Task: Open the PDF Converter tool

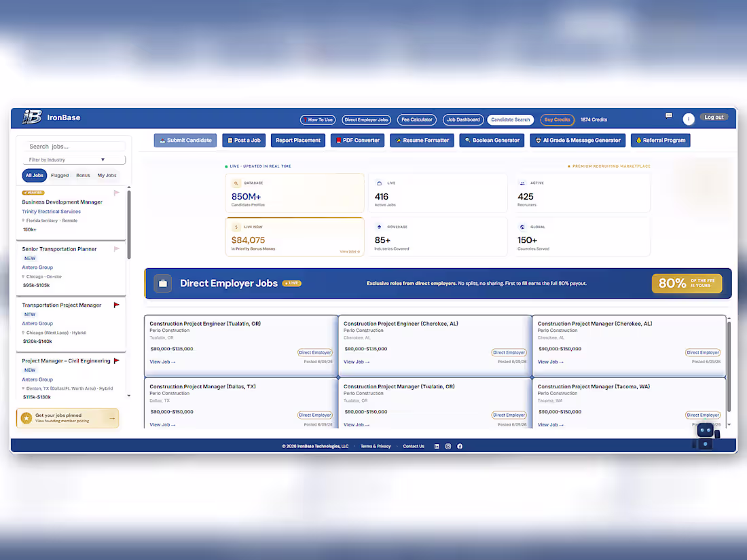Action: point(357,141)
